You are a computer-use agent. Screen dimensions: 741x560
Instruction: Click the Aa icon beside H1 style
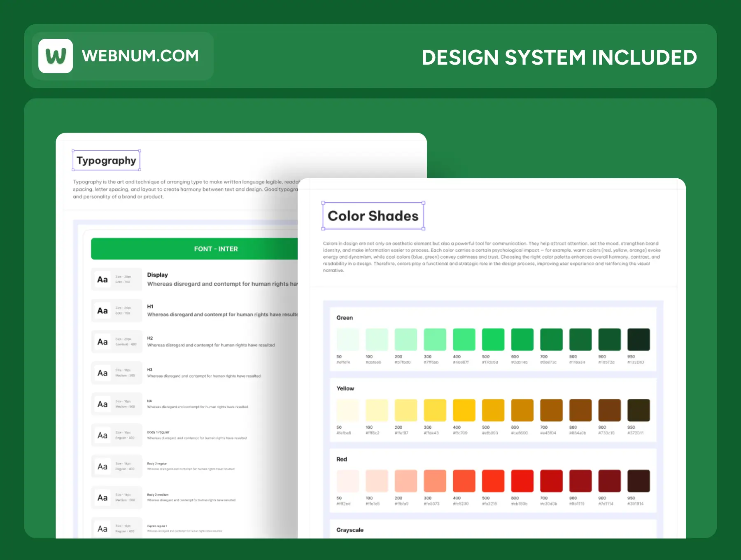[103, 311]
